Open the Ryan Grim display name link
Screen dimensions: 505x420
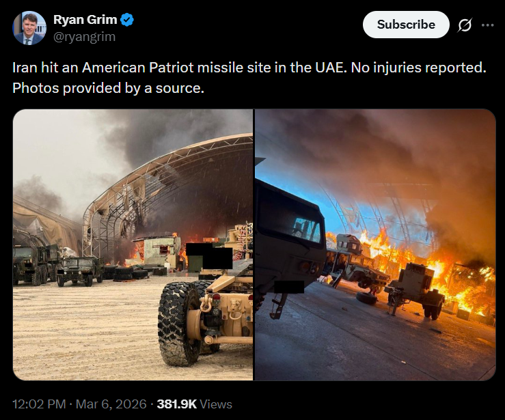click(x=85, y=20)
